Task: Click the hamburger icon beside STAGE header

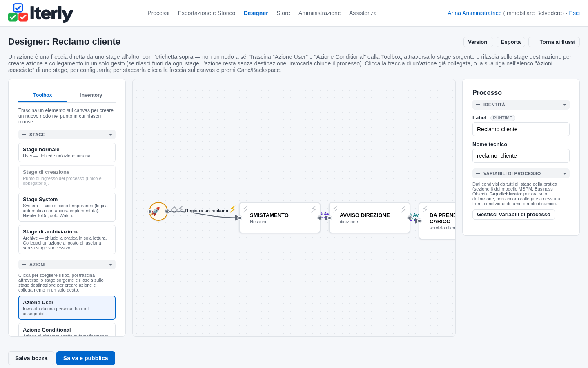Action: click(x=24, y=135)
